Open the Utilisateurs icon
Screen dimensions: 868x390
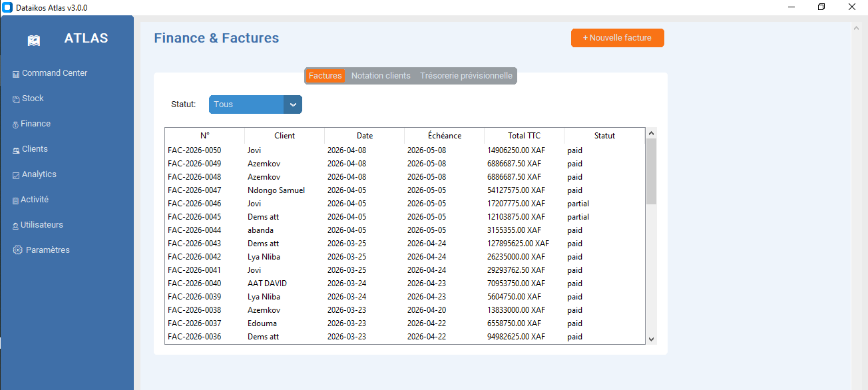click(15, 226)
